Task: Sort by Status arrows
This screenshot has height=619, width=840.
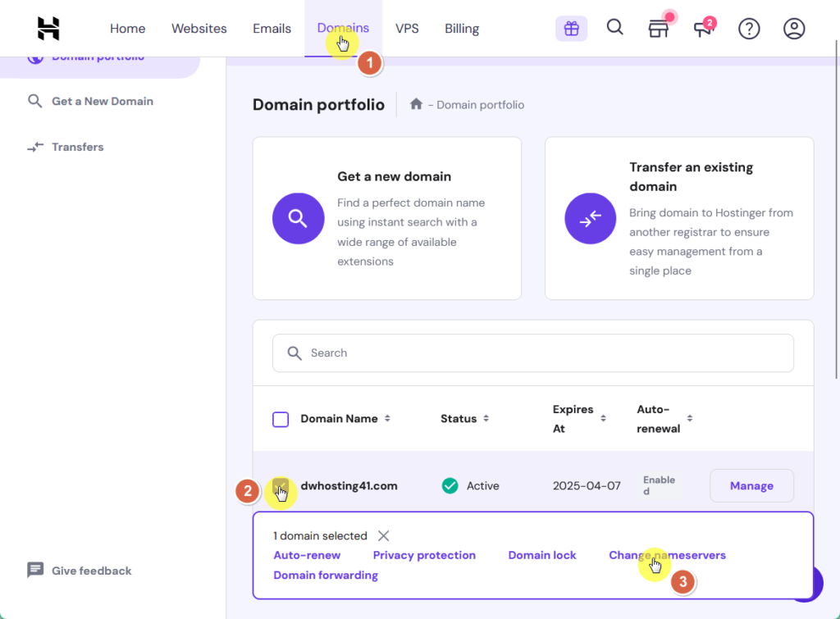Action: click(486, 418)
